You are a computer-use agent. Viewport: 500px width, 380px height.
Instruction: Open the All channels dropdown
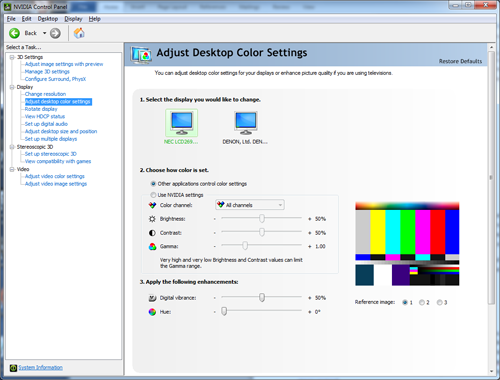point(250,205)
